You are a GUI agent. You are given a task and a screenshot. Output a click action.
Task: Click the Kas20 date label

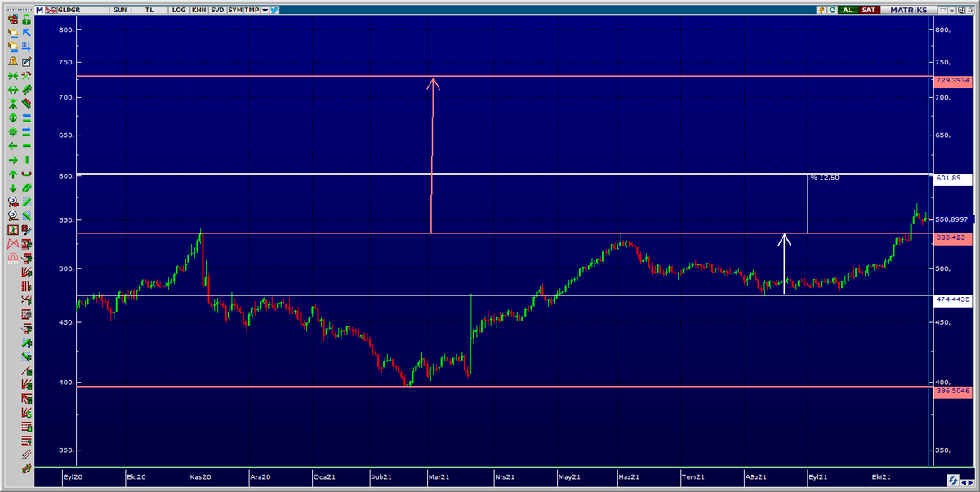(x=200, y=476)
